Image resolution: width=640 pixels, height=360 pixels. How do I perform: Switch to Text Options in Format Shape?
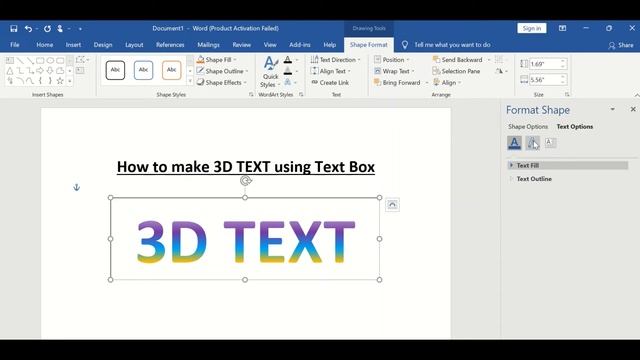575,127
